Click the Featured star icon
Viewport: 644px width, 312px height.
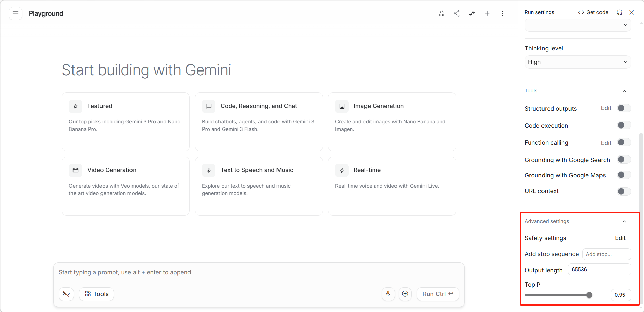tap(76, 106)
